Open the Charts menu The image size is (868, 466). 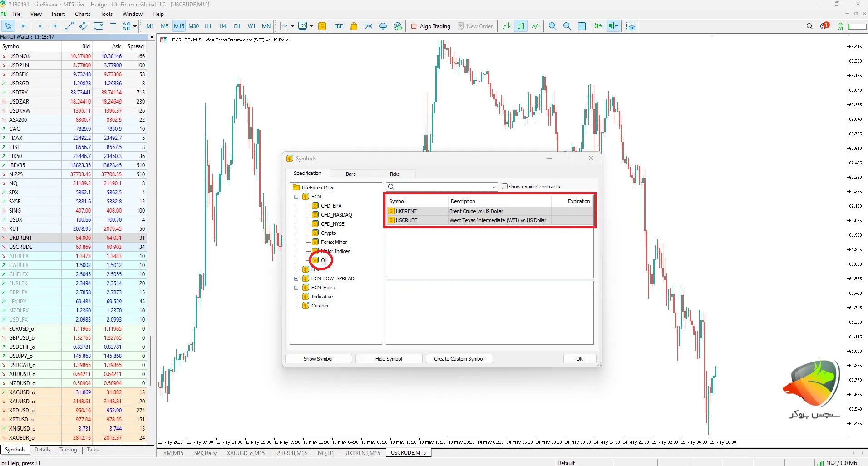pos(83,14)
